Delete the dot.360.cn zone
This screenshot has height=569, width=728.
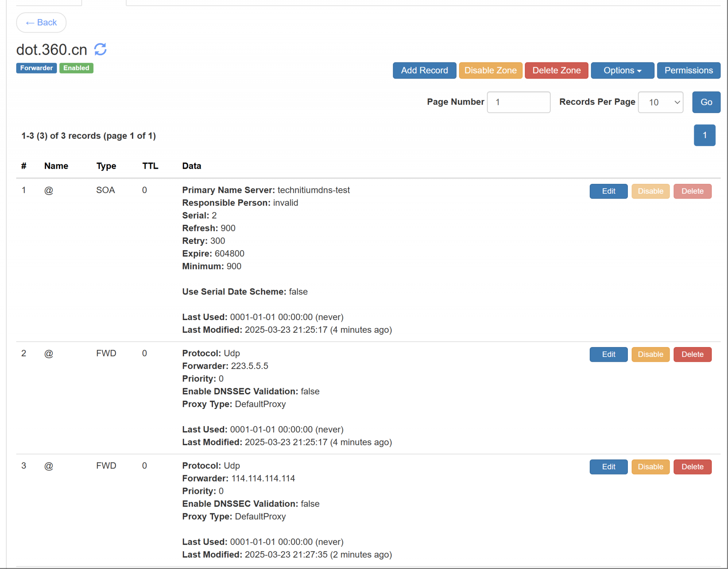pyautogui.click(x=556, y=70)
